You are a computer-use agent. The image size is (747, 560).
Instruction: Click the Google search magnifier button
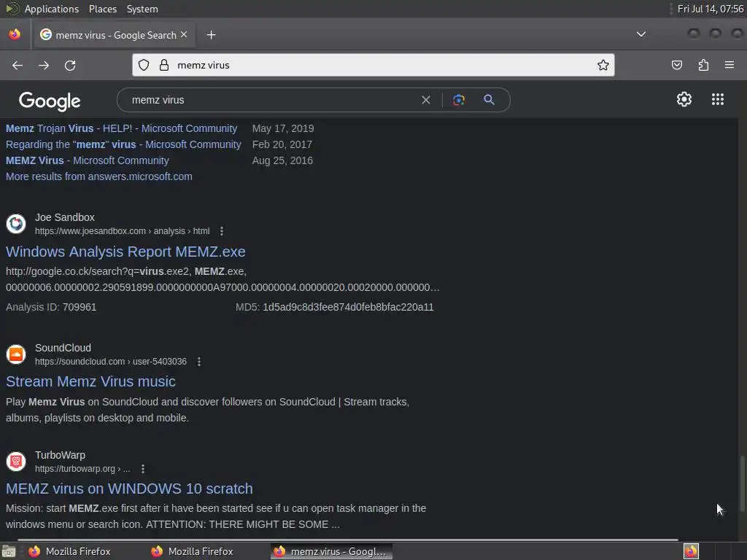point(489,100)
